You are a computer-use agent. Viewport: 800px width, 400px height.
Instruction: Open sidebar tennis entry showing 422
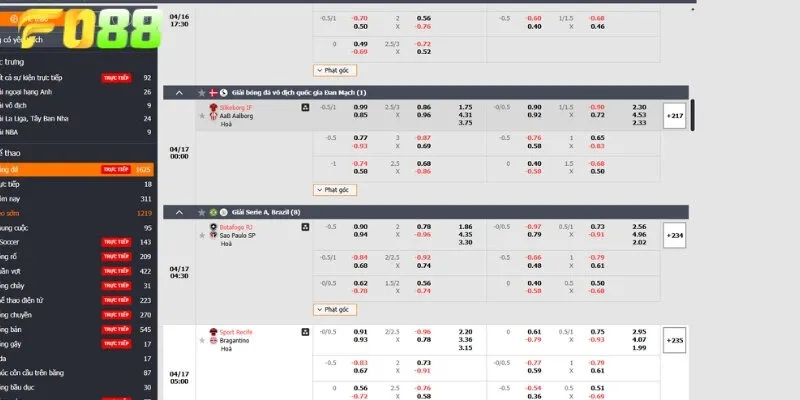[x=77, y=271]
